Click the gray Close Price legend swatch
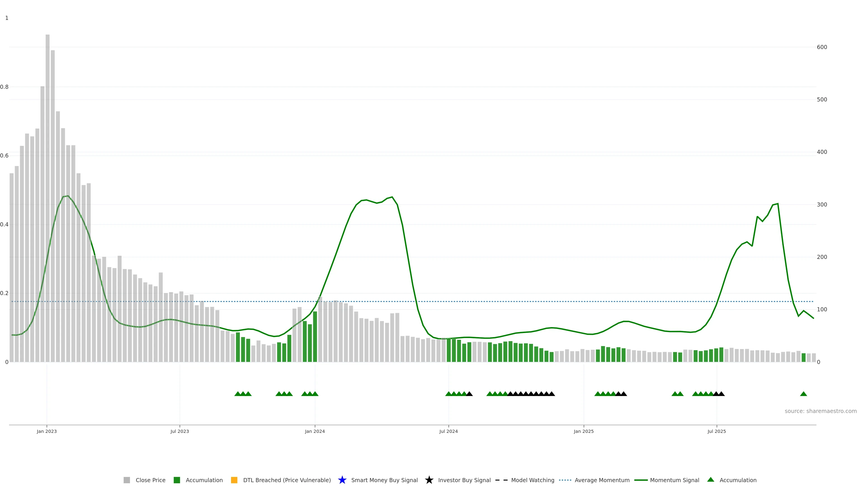The width and height of the screenshot is (868, 488). pos(127,480)
